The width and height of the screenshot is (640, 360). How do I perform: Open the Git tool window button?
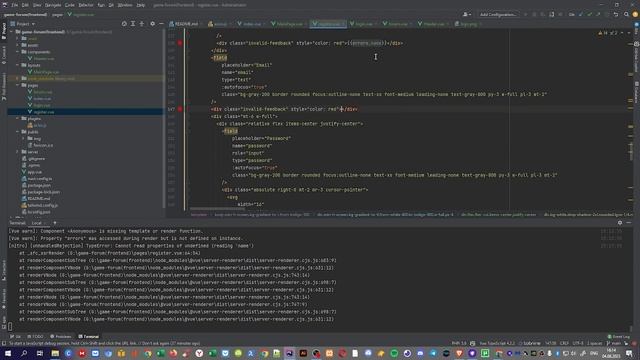(16, 337)
